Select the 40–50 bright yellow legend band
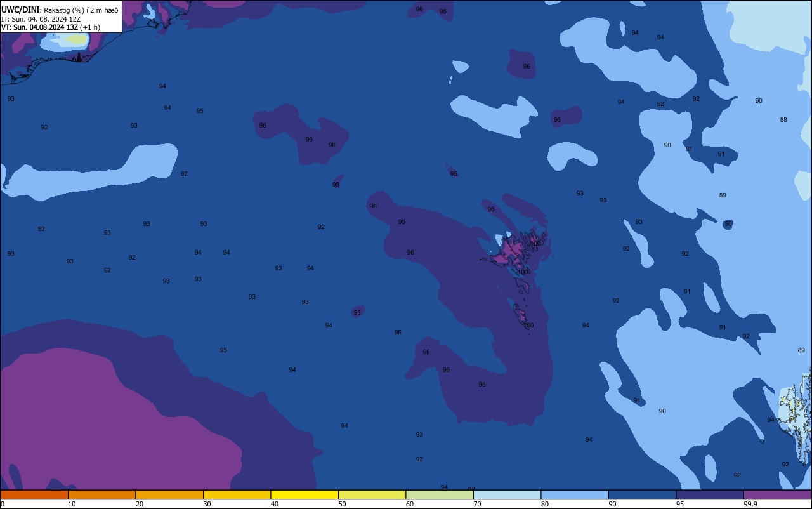The image size is (812, 509). pyautogui.click(x=304, y=494)
